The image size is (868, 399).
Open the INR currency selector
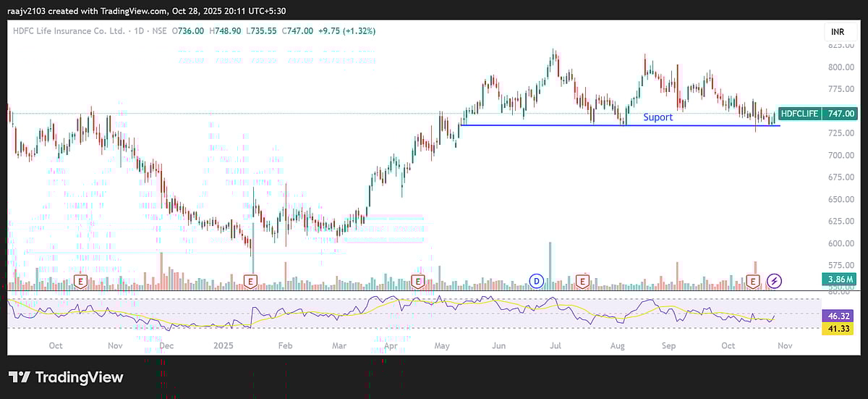[x=835, y=32]
